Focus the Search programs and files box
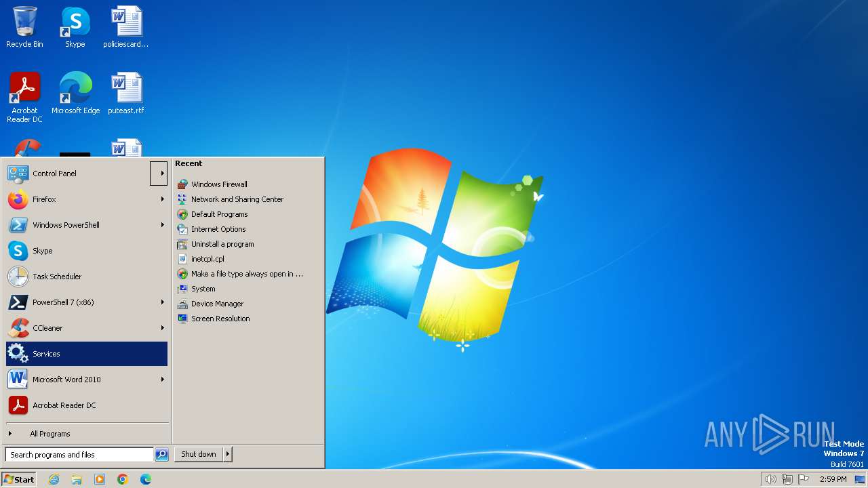 (79, 455)
